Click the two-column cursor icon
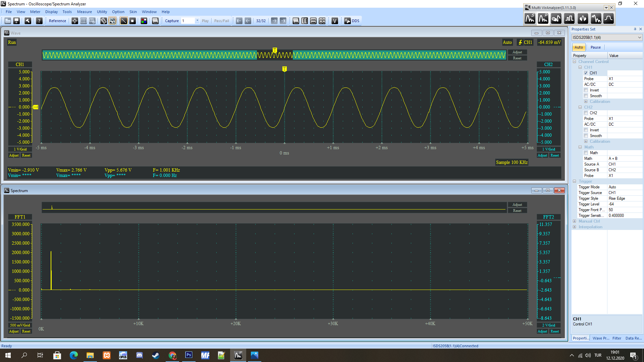The height and width of the screenshot is (362, 644). (84, 21)
